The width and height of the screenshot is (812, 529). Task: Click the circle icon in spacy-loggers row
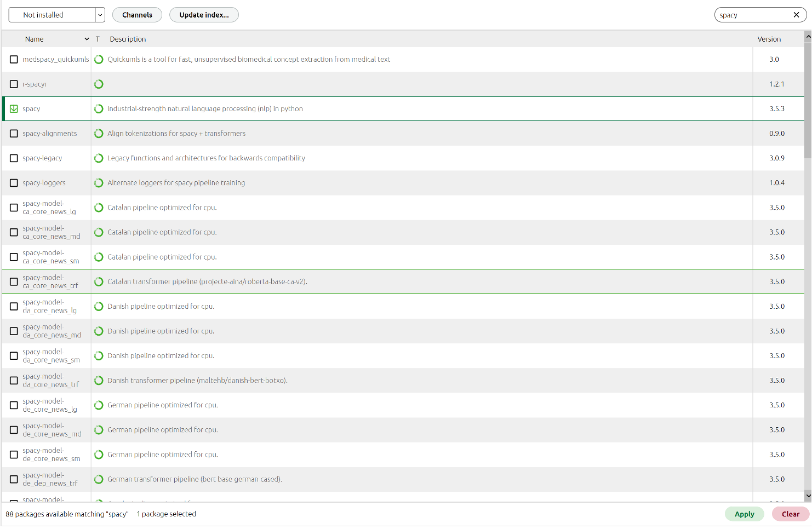click(99, 183)
